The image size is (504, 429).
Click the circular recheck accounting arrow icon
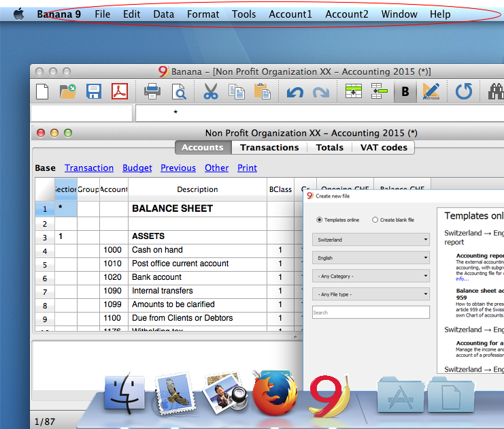pyautogui.click(x=464, y=92)
